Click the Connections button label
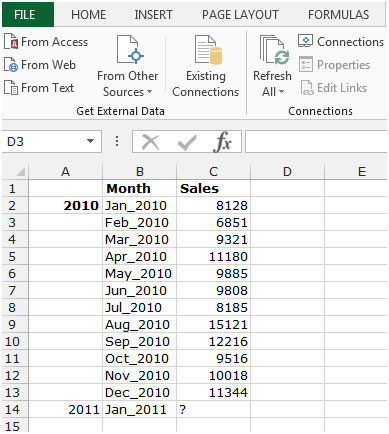This screenshot has height=434, width=389. tap(350, 42)
